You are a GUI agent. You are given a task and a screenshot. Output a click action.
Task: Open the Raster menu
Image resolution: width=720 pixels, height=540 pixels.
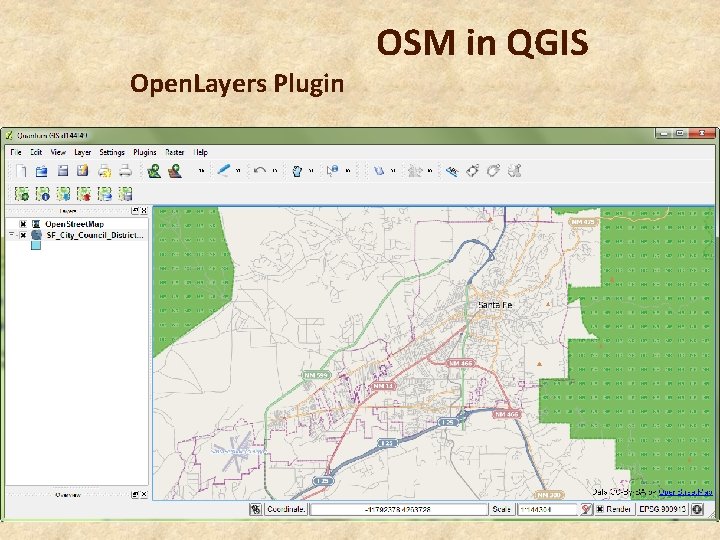(x=174, y=152)
